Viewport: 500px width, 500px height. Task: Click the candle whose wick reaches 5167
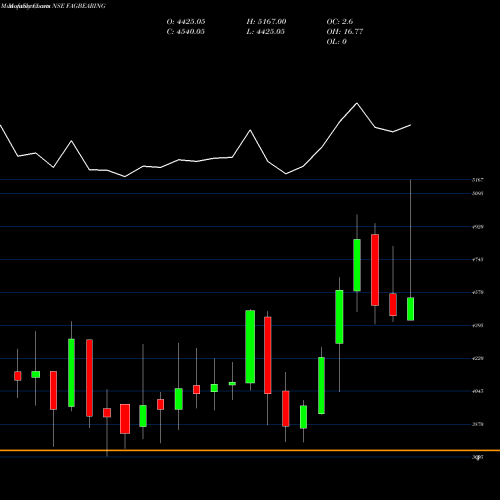pyautogui.click(x=410, y=309)
